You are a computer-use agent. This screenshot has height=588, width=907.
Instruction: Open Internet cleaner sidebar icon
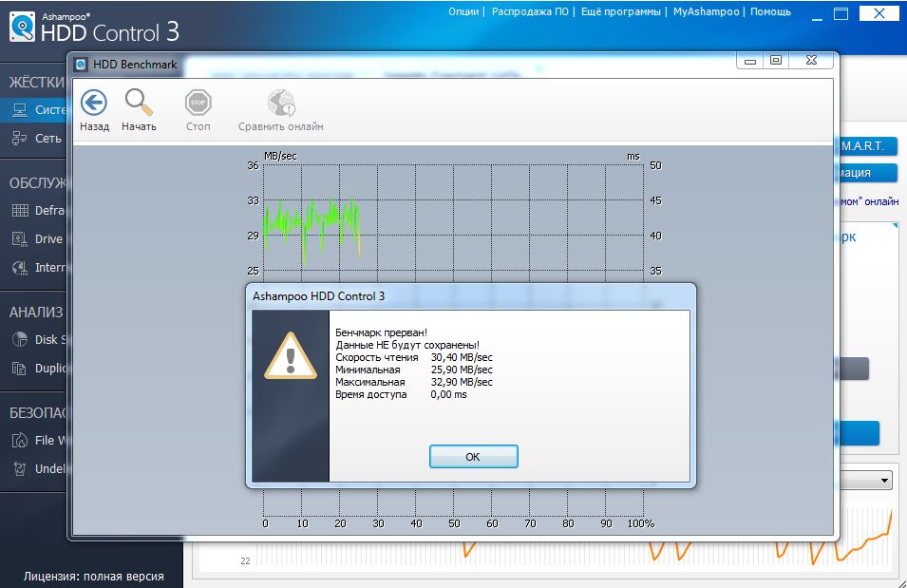(x=20, y=267)
